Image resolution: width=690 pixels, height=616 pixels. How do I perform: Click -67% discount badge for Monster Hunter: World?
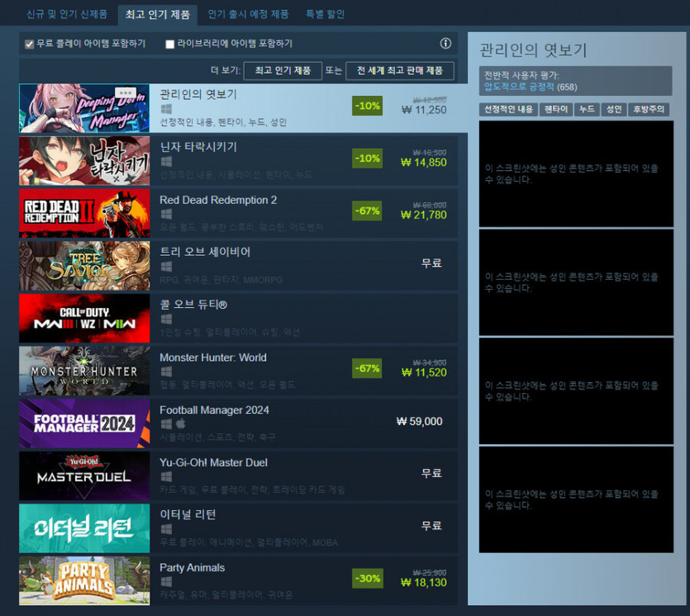pyautogui.click(x=368, y=368)
